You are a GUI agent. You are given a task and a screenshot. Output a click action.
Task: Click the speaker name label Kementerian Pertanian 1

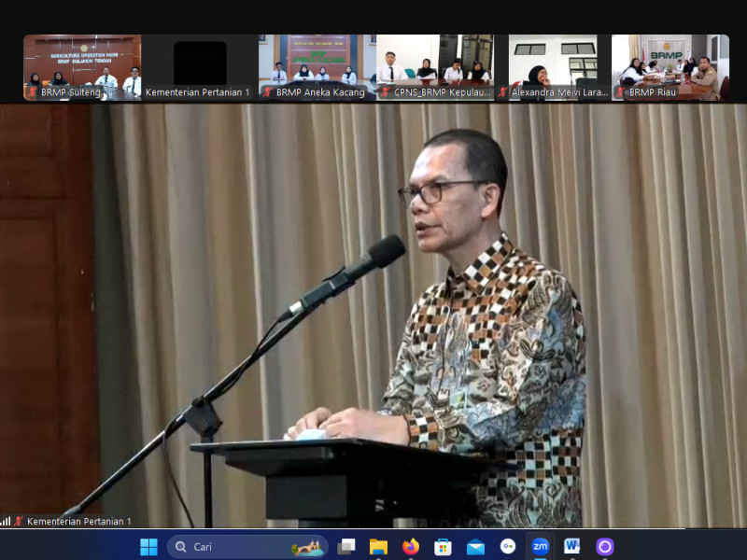[78, 521]
